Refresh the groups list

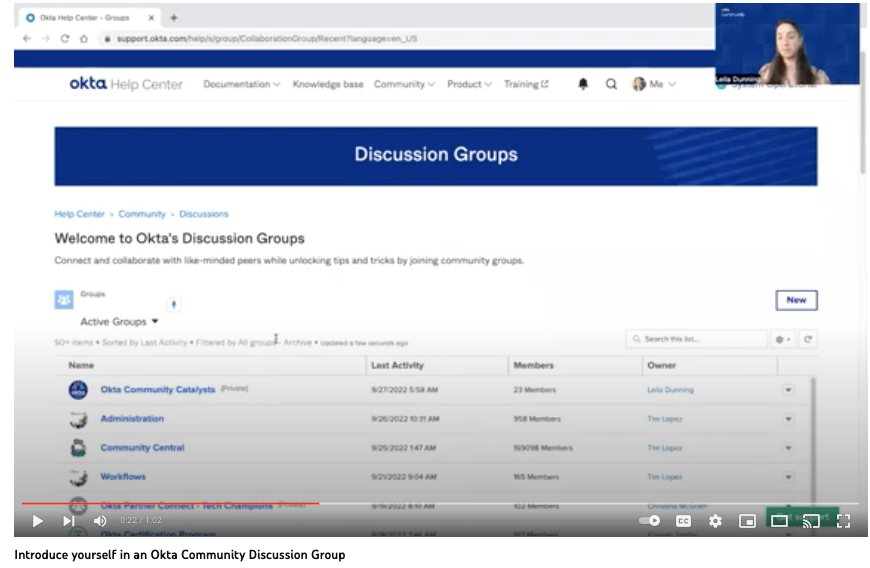coord(808,339)
